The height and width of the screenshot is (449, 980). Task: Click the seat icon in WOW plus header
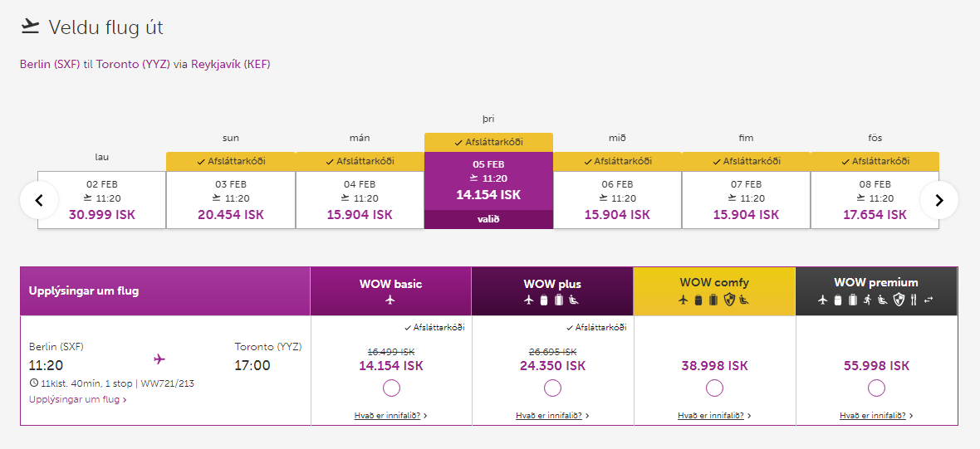[573, 300]
